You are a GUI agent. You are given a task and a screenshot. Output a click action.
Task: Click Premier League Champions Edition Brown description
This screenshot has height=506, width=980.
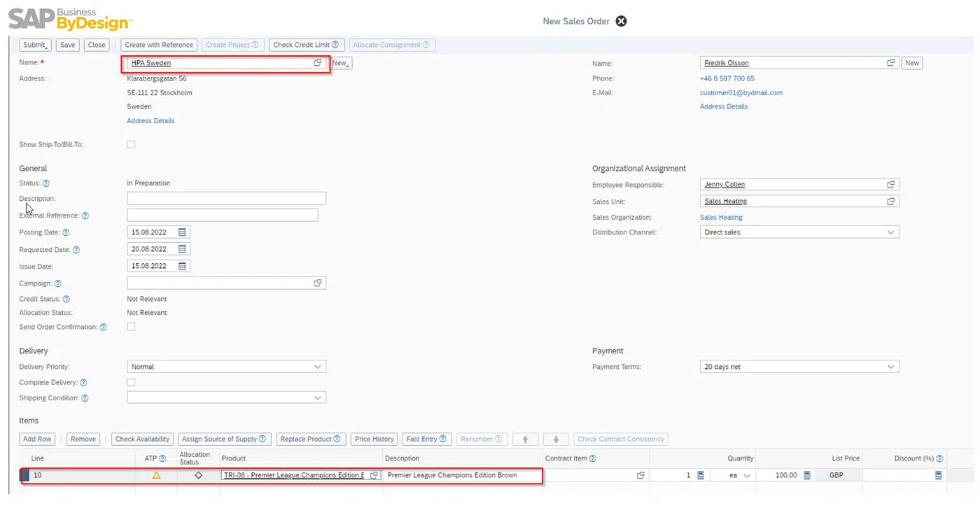click(452, 475)
